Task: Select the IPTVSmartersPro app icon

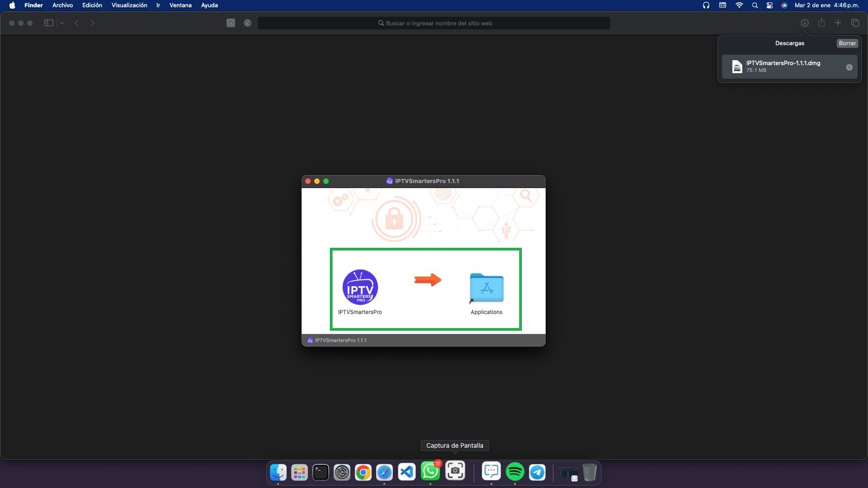Action: pos(360,287)
